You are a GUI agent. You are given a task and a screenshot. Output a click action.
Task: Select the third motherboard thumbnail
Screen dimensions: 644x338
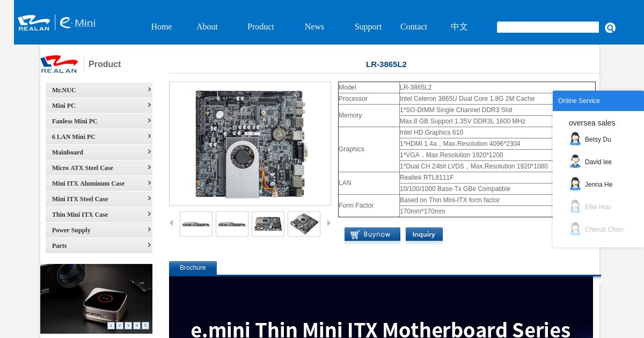(x=268, y=224)
